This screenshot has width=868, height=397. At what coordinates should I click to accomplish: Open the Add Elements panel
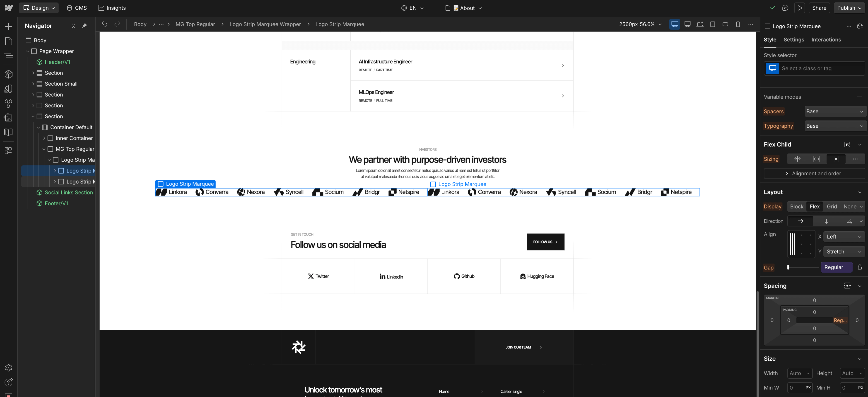click(x=8, y=26)
